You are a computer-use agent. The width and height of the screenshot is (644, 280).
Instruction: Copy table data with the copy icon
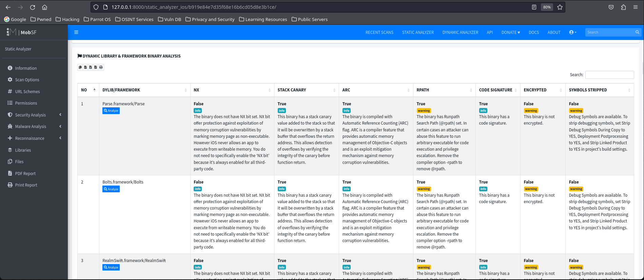click(80, 67)
